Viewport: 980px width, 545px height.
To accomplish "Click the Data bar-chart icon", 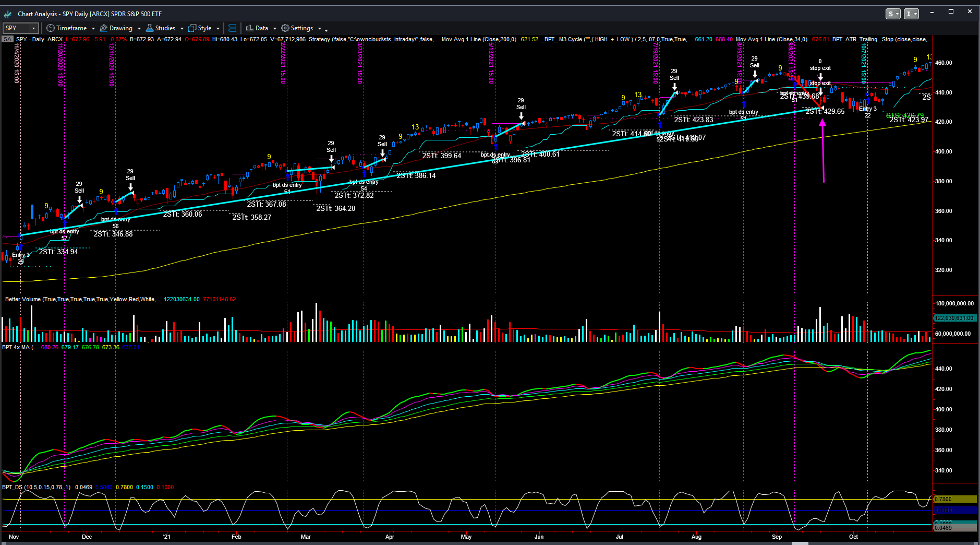I will pyautogui.click(x=250, y=28).
